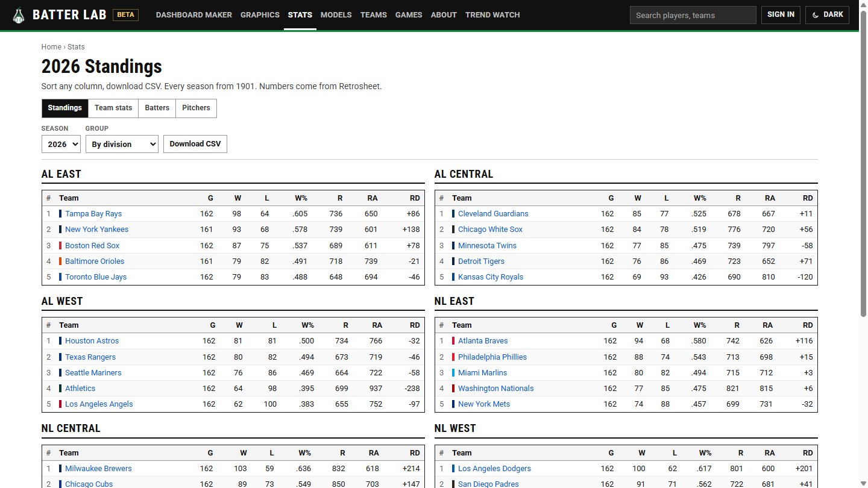
Task: Switch to the Team stats tab
Action: (x=113, y=108)
